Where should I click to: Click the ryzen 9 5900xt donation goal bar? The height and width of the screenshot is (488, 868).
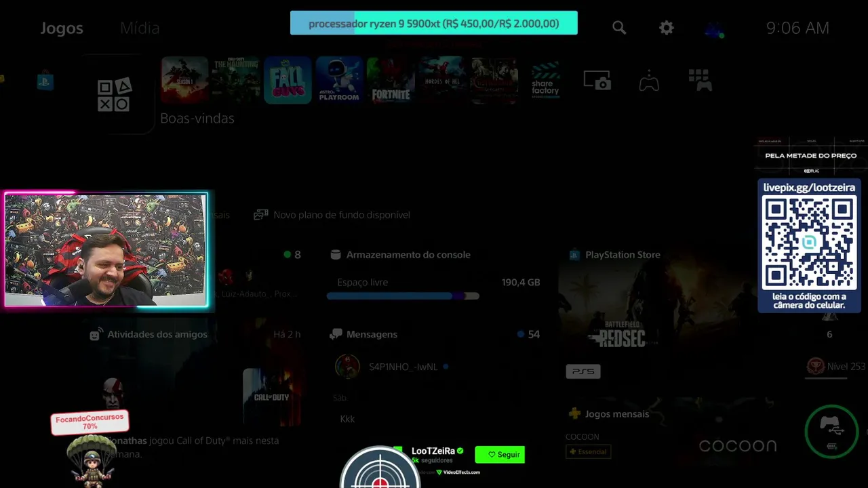tap(434, 23)
